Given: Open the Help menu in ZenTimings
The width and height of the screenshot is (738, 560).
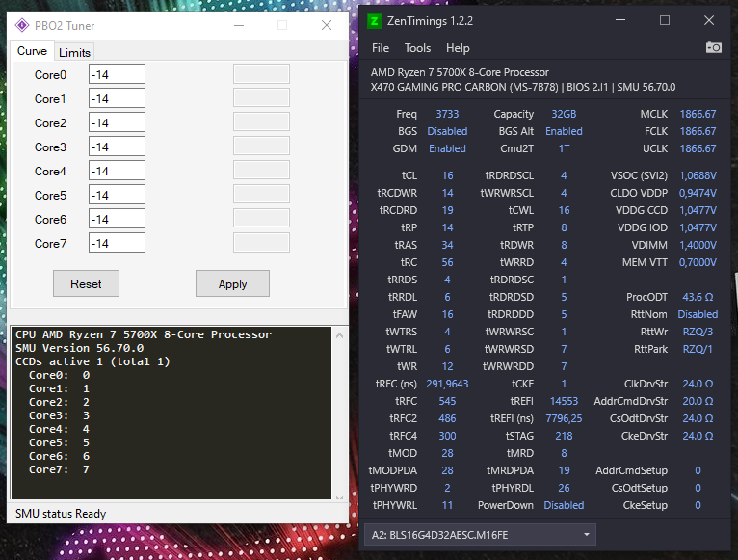Looking at the screenshot, I should click(x=458, y=48).
